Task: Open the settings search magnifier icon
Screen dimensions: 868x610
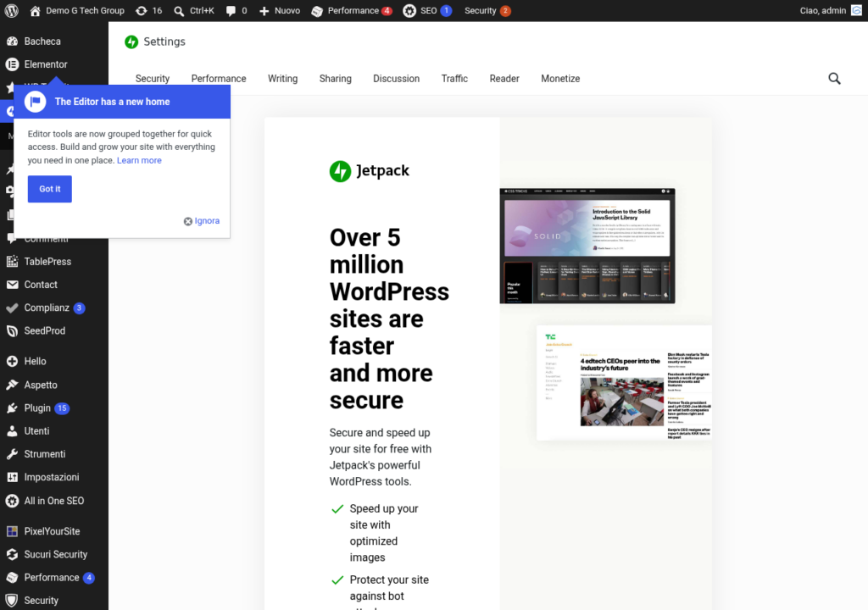Action: pos(834,79)
